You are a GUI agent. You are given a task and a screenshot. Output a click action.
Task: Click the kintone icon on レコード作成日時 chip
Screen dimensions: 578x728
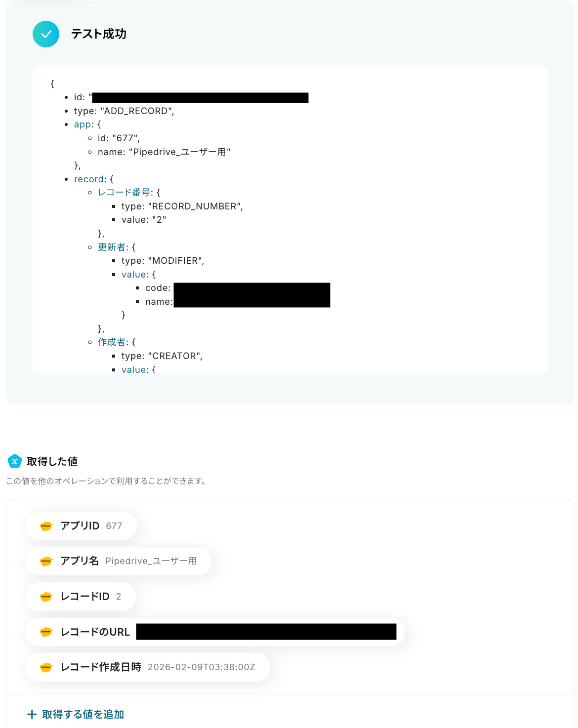pyautogui.click(x=46, y=667)
